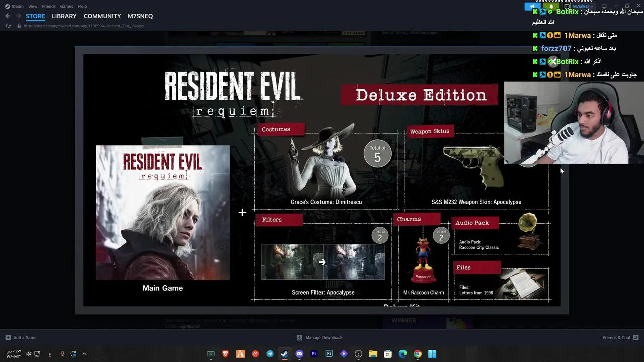The image size is (644, 362).
Task: Open the blue announcements megaphone button
Action: click(532, 6)
